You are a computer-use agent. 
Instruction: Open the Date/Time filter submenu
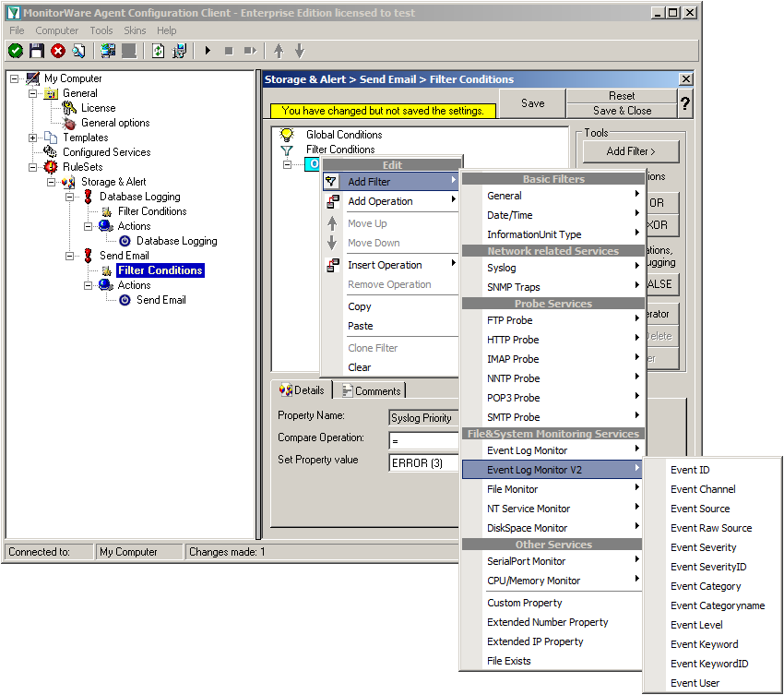[553, 215]
